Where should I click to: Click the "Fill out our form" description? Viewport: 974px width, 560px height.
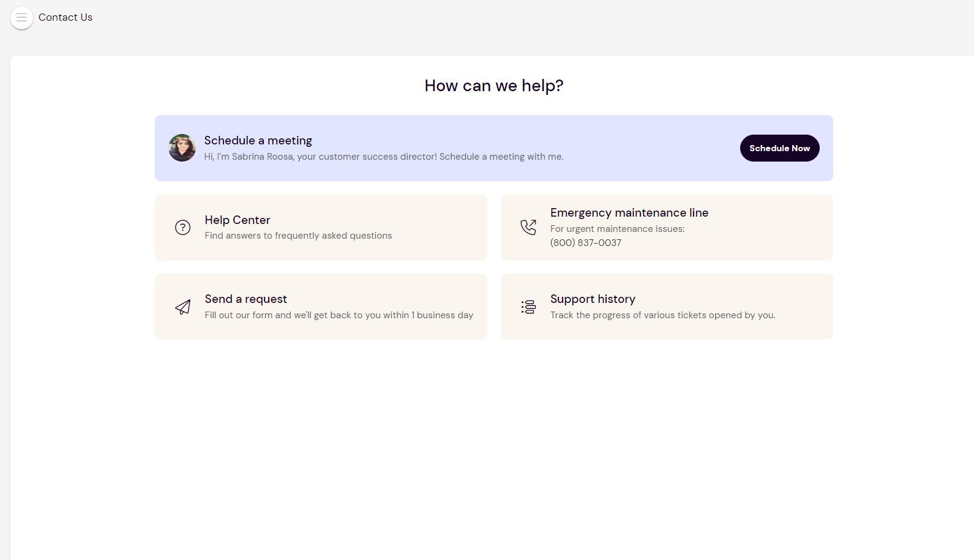(x=339, y=315)
